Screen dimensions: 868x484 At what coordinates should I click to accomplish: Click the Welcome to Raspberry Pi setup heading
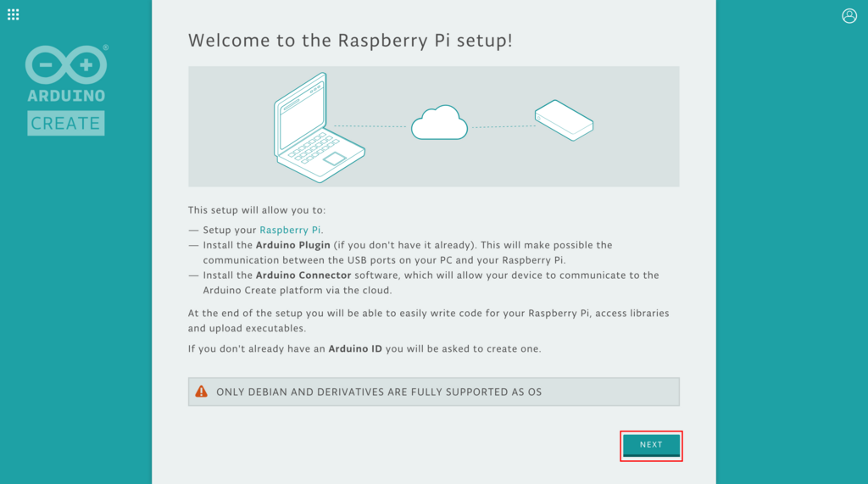pyautogui.click(x=350, y=40)
